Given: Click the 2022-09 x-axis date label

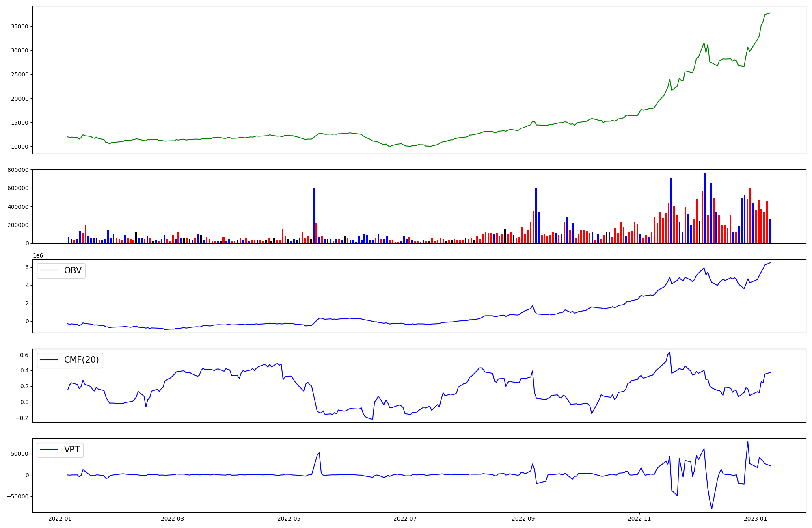Looking at the screenshot, I should (x=523, y=519).
